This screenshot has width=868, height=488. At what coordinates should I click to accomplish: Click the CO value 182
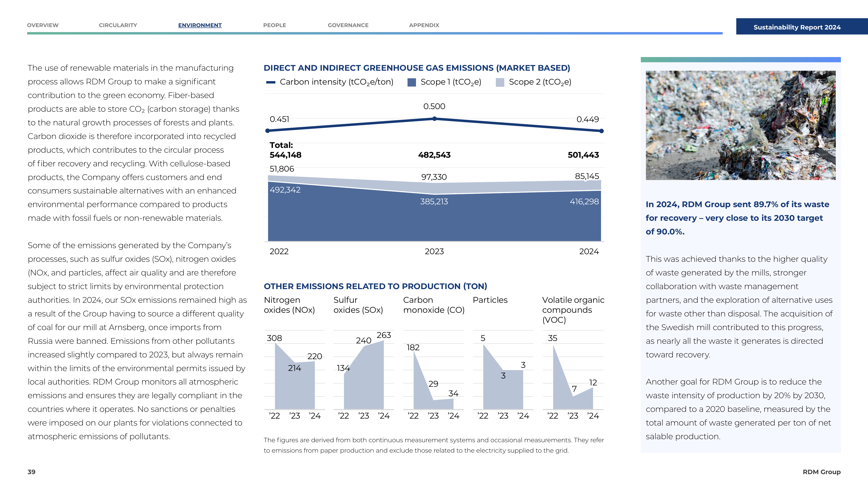pos(413,347)
